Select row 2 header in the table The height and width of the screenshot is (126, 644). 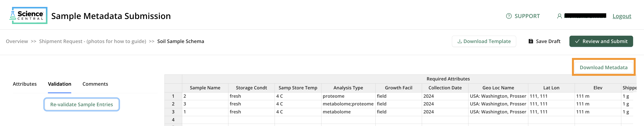pos(173,104)
